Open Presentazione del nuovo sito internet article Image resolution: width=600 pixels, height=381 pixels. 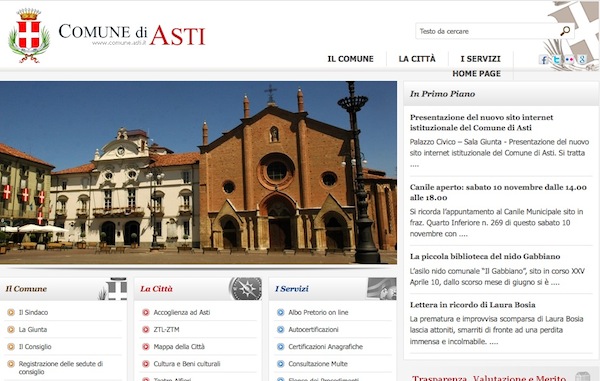tap(481, 122)
